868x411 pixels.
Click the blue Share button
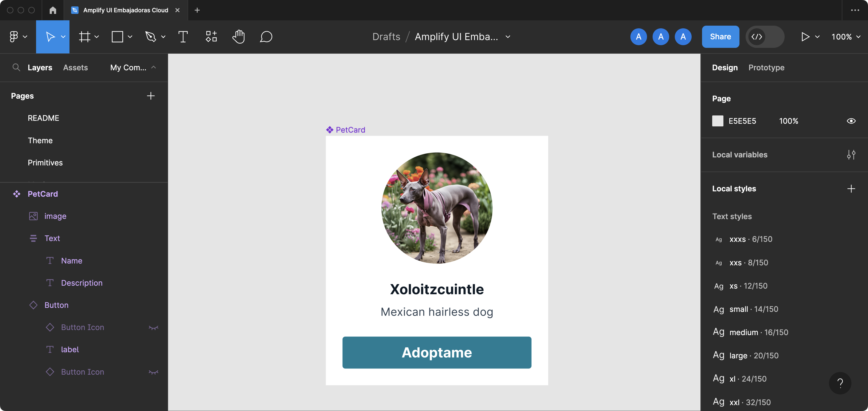click(720, 37)
